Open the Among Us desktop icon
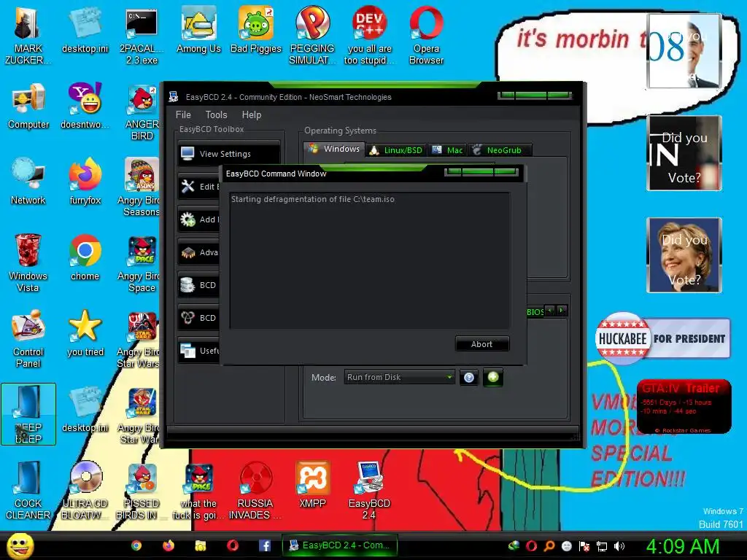Screen dimensions: 747x560 (x=198, y=29)
